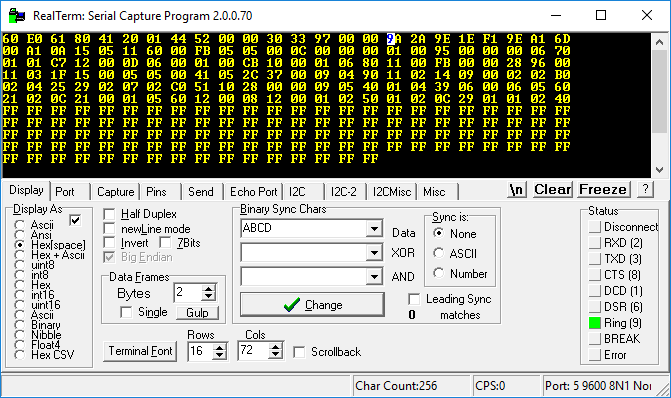Click the ? help button

(x=645, y=189)
